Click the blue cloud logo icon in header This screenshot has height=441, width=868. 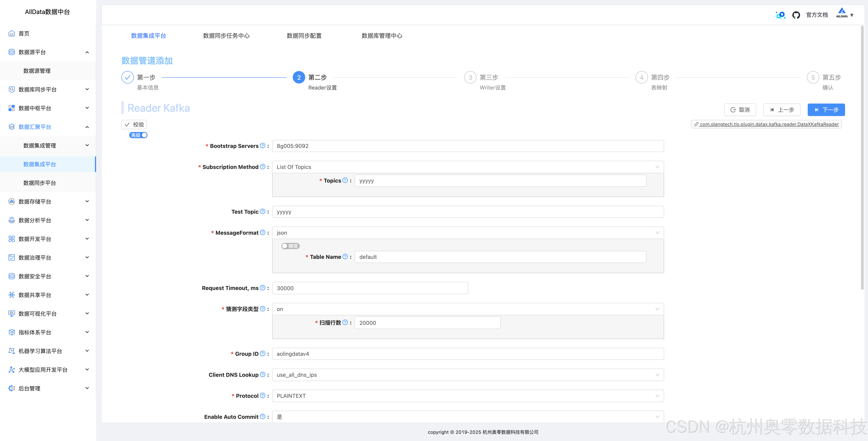780,15
